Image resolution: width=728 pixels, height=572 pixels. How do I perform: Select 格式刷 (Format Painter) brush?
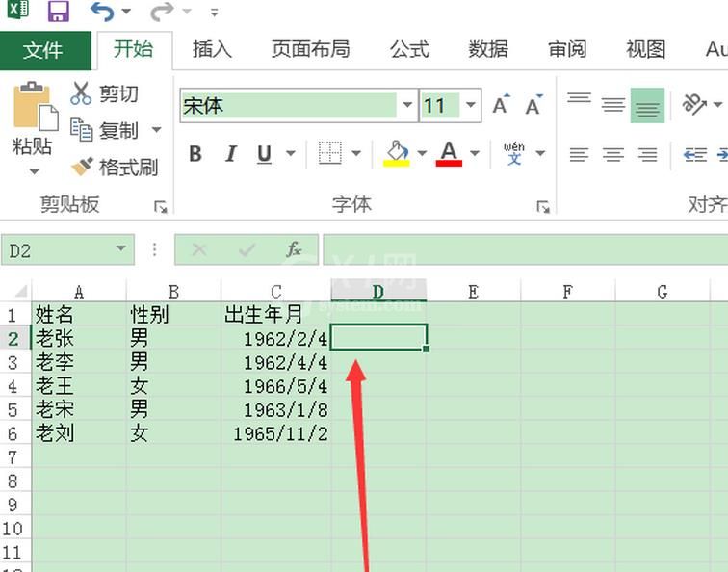pos(115,168)
